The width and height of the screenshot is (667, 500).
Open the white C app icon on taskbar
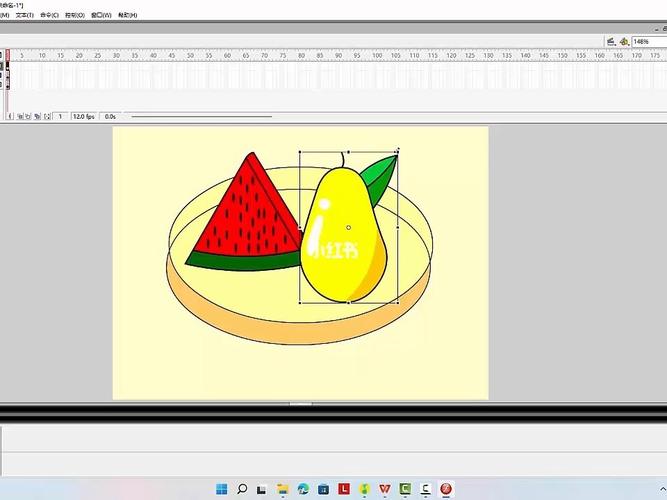coord(425,489)
